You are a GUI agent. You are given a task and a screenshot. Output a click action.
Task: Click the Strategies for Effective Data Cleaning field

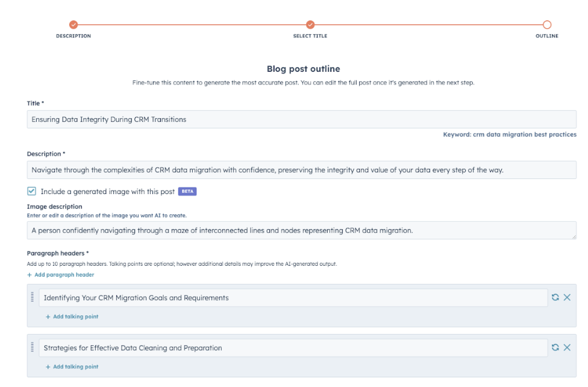click(x=293, y=348)
